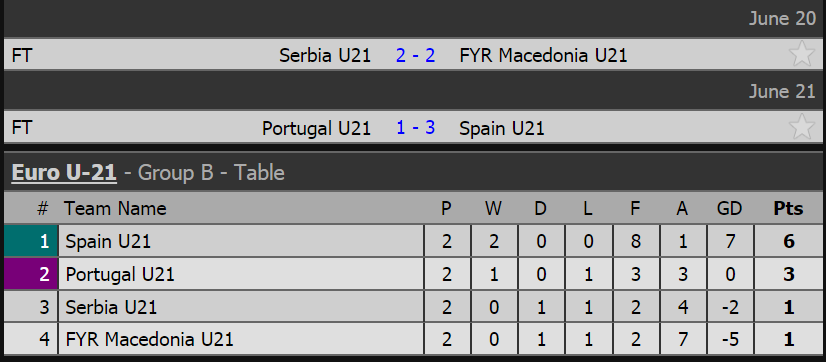Open FYR Macedonia U21 in the standings table
This screenshot has height=362, width=826.
tap(150, 339)
